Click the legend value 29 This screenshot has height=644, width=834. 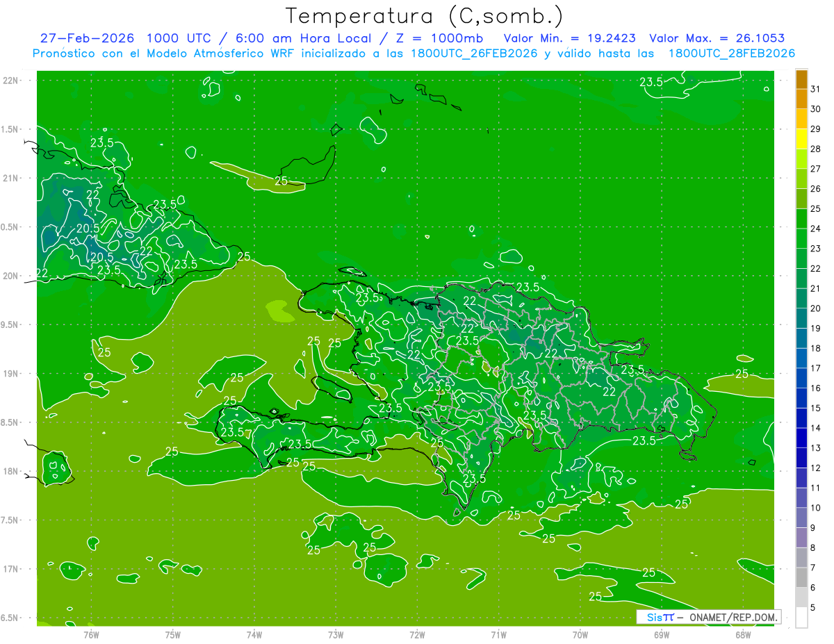click(816, 129)
